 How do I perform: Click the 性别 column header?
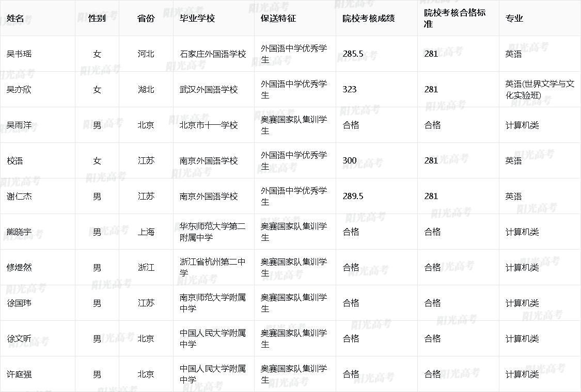[97, 18]
